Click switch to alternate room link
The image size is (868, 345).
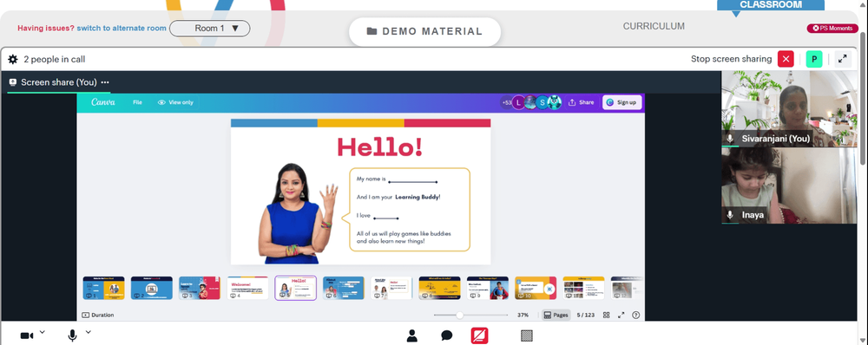(x=122, y=29)
